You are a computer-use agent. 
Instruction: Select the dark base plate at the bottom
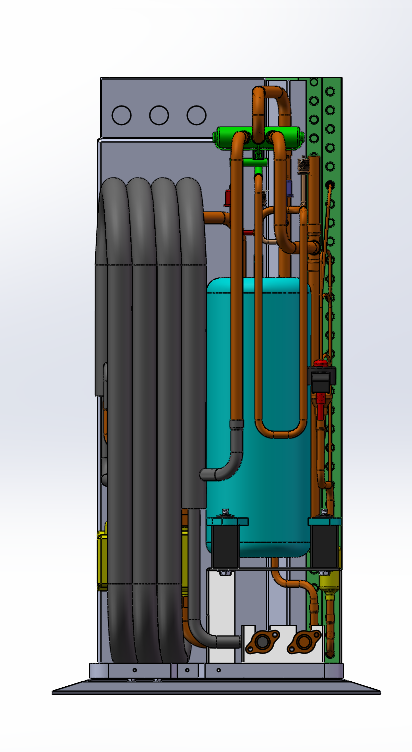216,688
